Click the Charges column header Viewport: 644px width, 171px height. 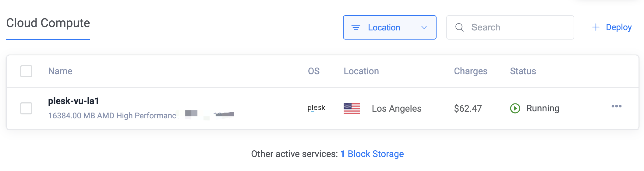[x=471, y=71]
